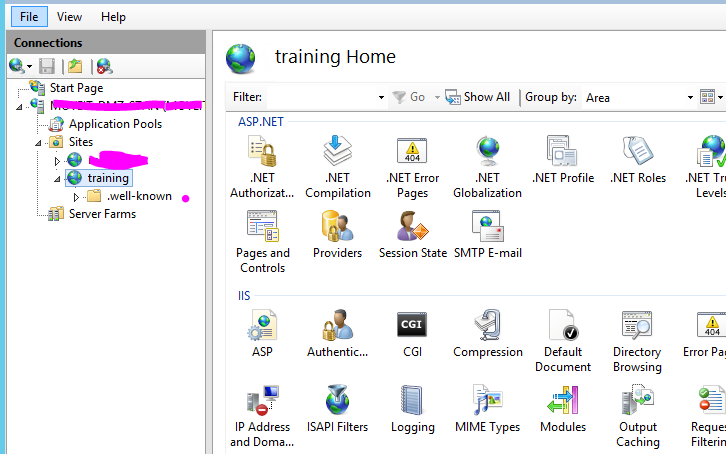Open the Providers feature

pyautogui.click(x=338, y=234)
